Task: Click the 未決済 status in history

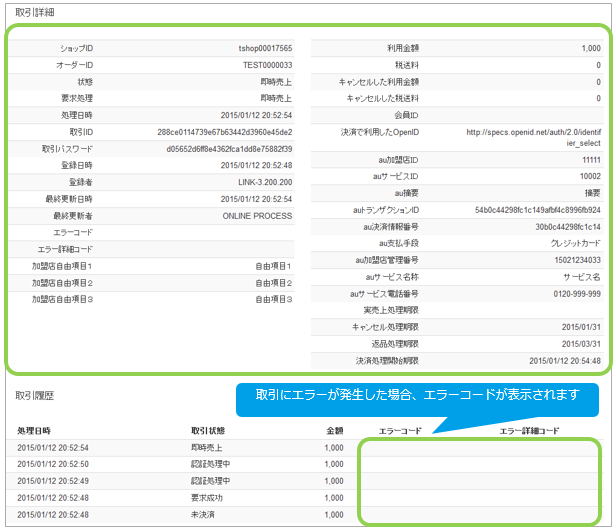Action: click(202, 515)
